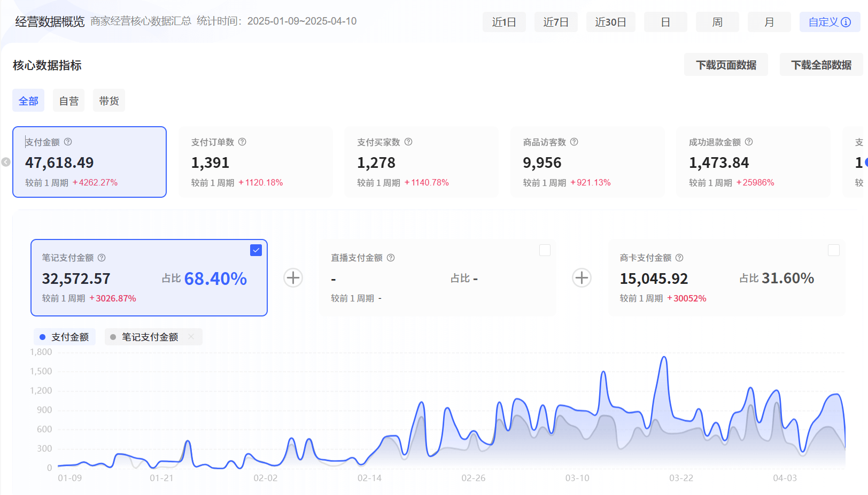Check the 商卡支付金额 checkbox

[x=833, y=250]
